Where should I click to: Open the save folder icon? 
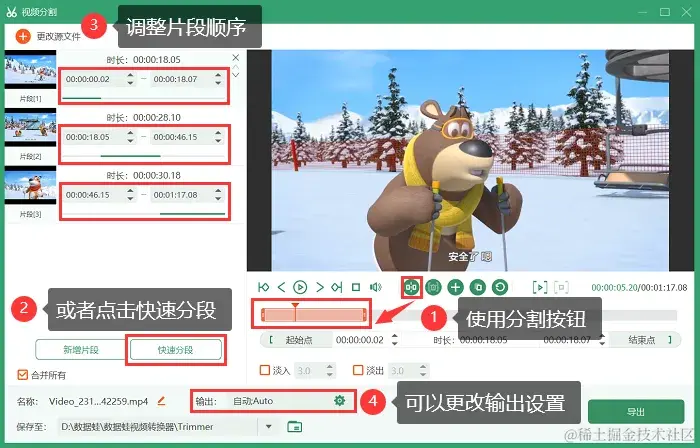pyautogui.click(x=294, y=427)
